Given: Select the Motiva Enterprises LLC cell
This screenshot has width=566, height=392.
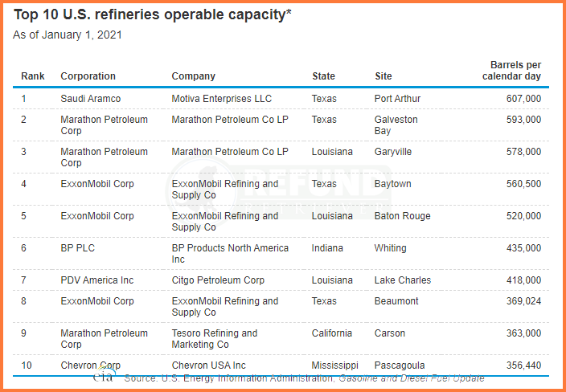Looking at the screenshot, I should (x=222, y=99).
